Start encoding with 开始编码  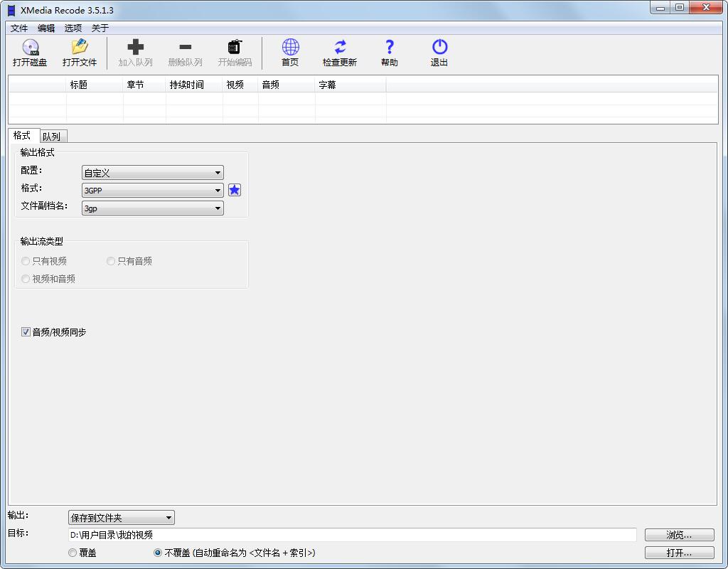(x=235, y=53)
